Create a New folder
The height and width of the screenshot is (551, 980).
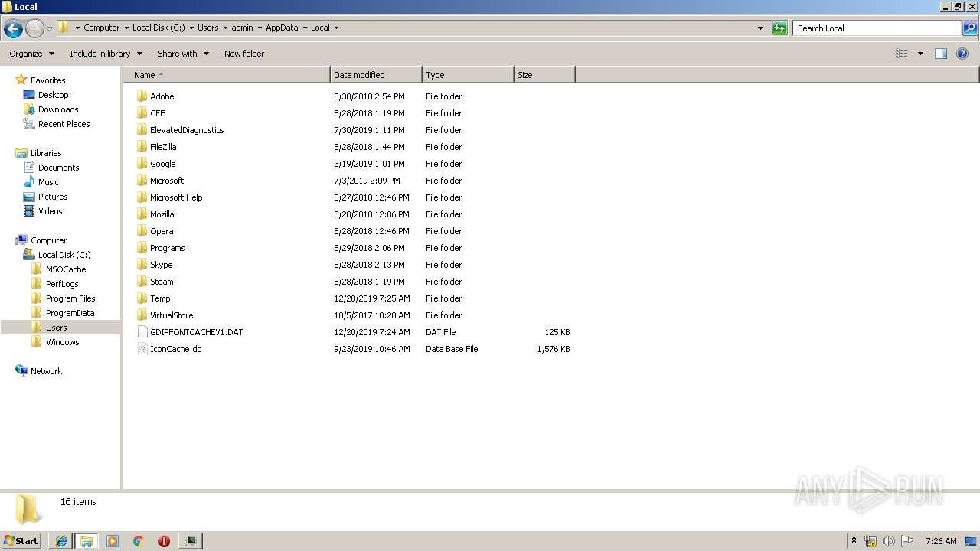[244, 54]
